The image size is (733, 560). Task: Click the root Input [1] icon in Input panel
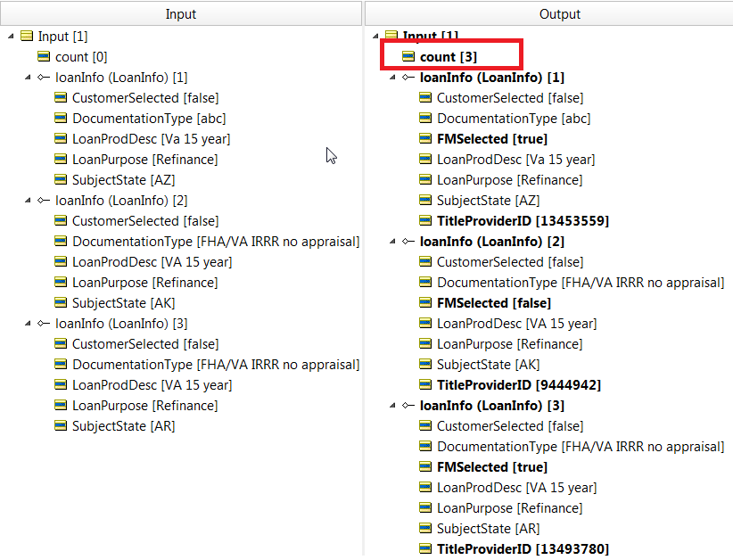(27, 36)
